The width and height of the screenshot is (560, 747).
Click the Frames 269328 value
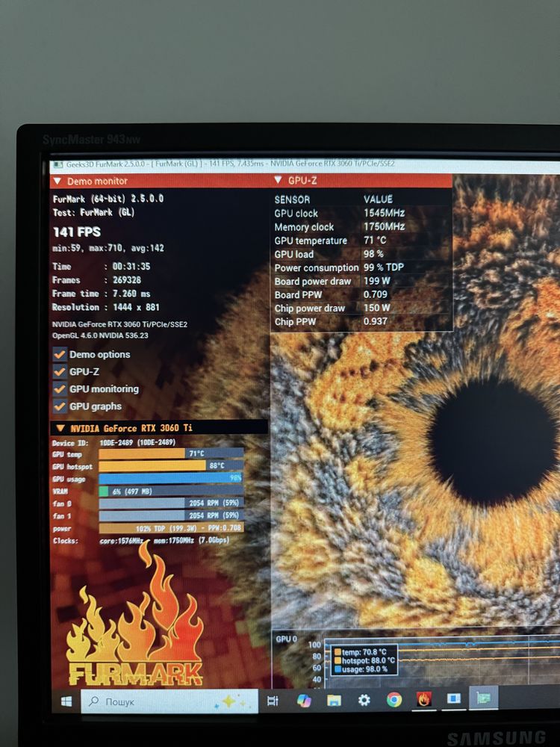pos(127,280)
